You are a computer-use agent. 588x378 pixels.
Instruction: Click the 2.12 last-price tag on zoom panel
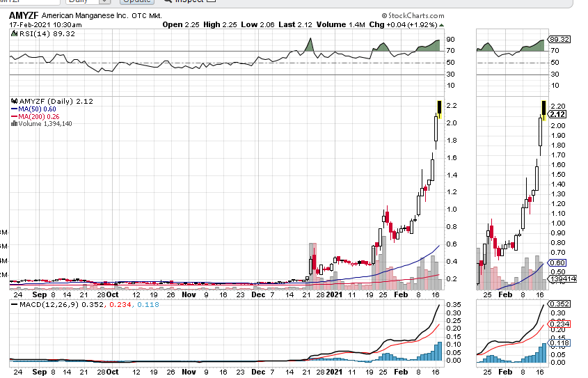557,114
